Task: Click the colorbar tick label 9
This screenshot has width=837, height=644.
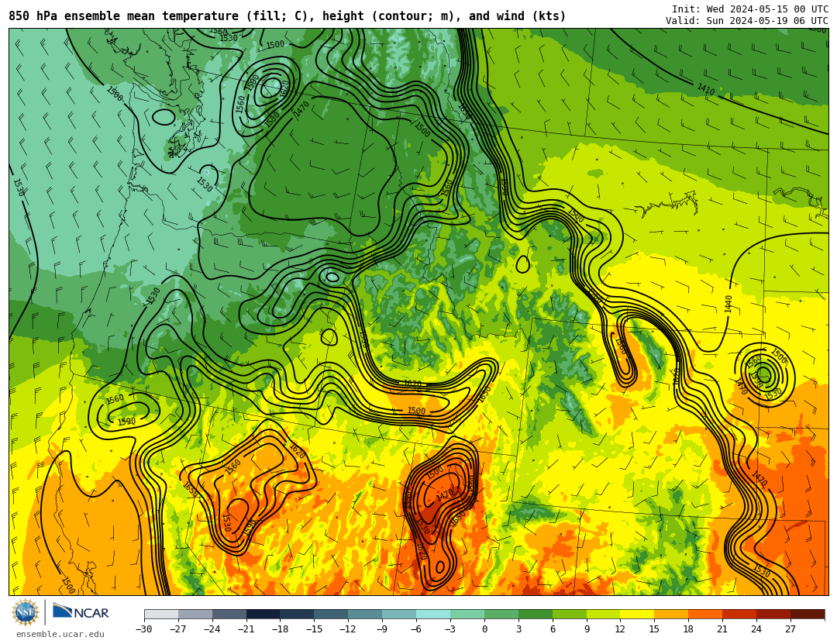Action: click(587, 629)
